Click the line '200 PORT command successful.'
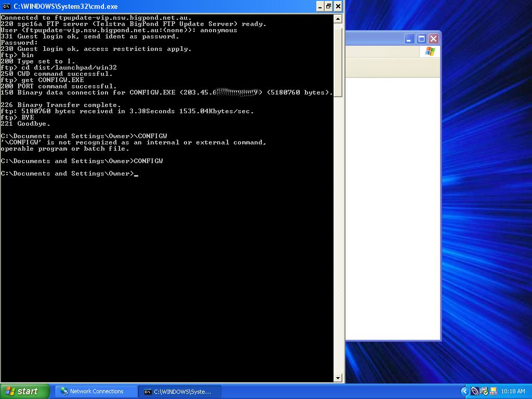Image resolution: width=532 pixels, height=399 pixels. (x=59, y=86)
